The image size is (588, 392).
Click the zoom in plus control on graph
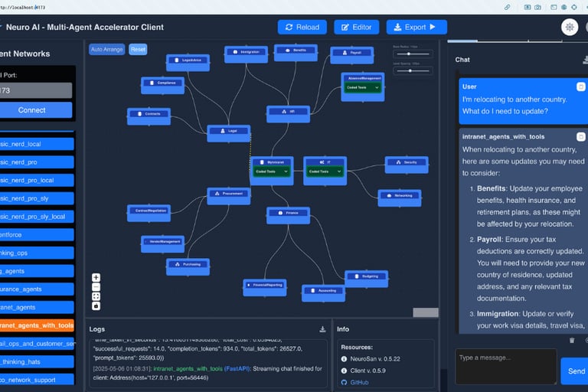coord(96,278)
